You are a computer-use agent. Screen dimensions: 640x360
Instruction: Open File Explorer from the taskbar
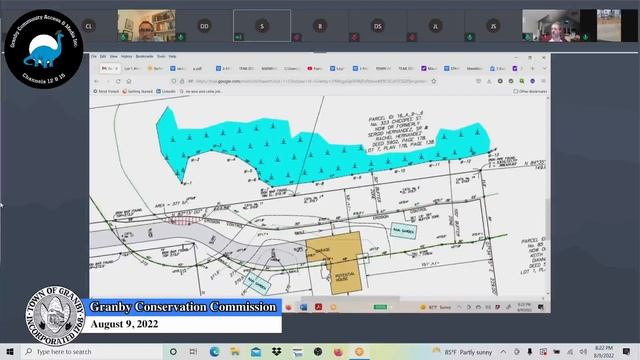[x=235, y=351]
